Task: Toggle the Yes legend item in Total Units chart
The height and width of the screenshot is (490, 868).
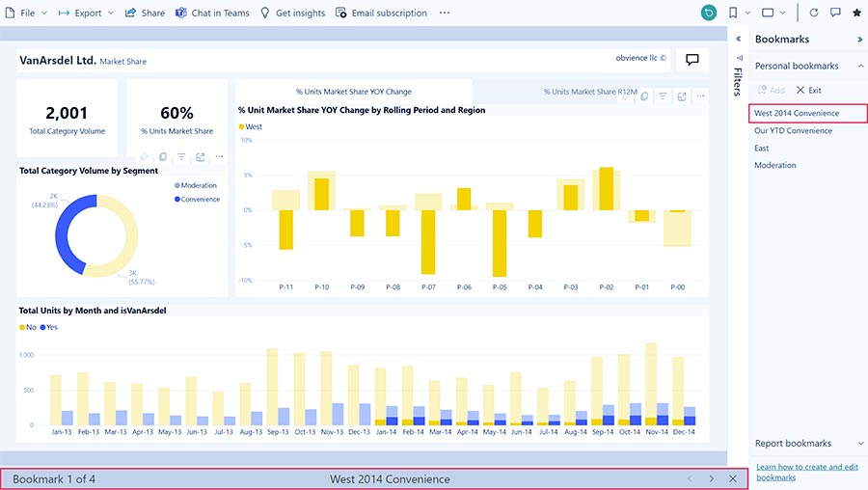Action: coord(48,327)
